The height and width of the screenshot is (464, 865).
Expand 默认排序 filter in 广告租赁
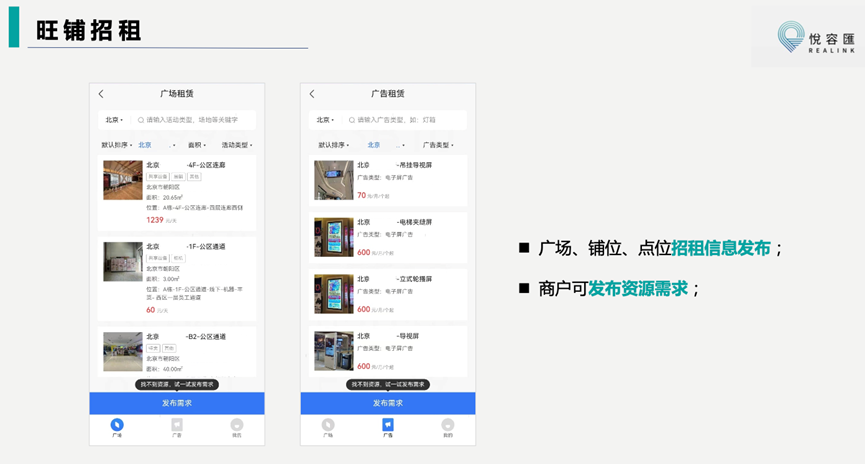333,145
